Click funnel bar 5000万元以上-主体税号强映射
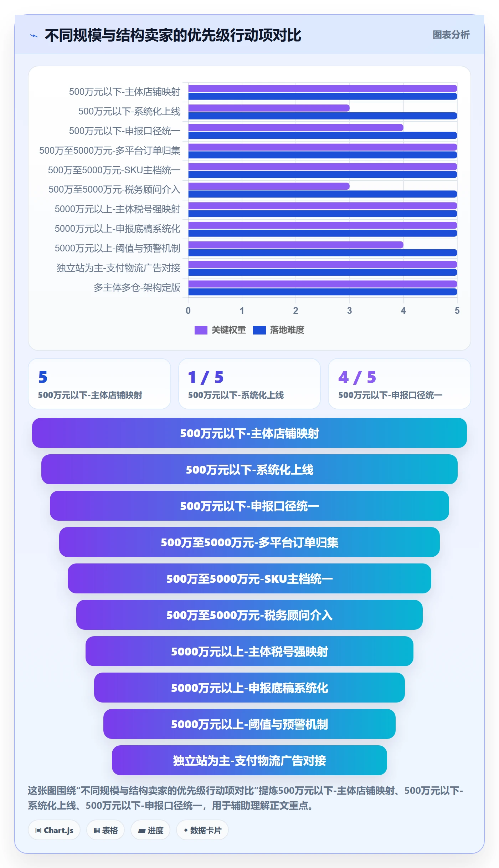Viewport: 499px width, 868px height. pyautogui.click(x=249, y=651)
